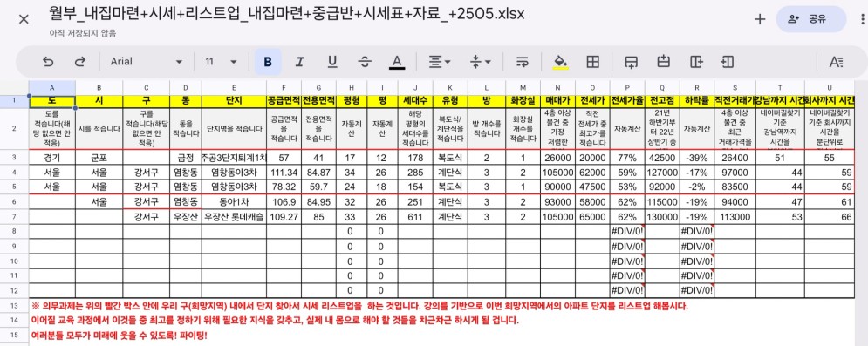Image resolution: width=868 pixels, height=346 pixels.
Task: Undo the last action
Action: 48,62
